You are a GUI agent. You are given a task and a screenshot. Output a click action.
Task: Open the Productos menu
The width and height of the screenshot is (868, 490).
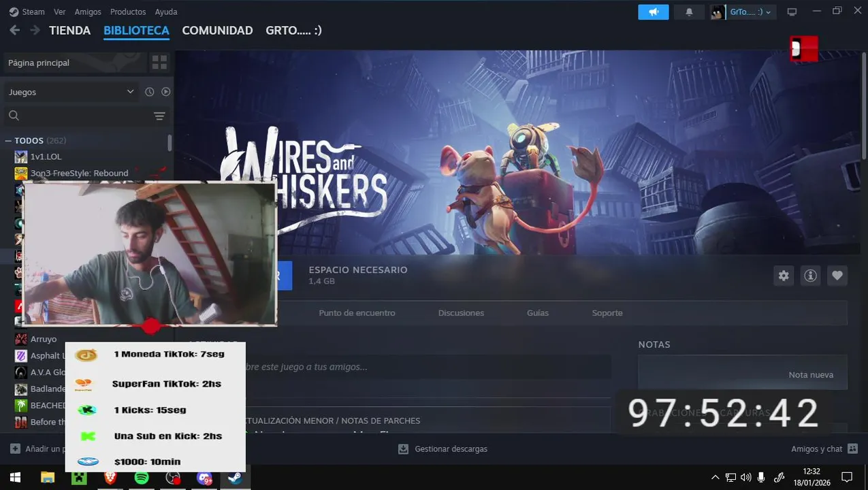click(128, 12)
